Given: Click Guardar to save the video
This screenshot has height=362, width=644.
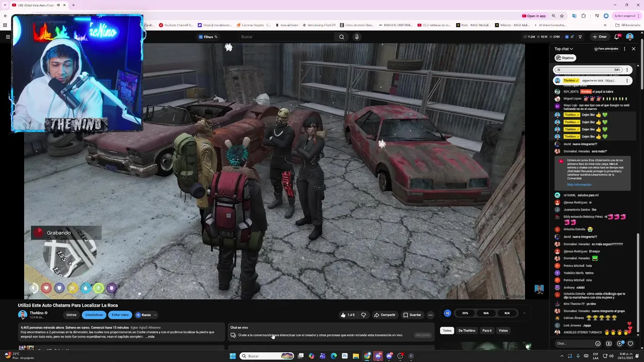Looking at the screenshot, I should pos(412,315).
